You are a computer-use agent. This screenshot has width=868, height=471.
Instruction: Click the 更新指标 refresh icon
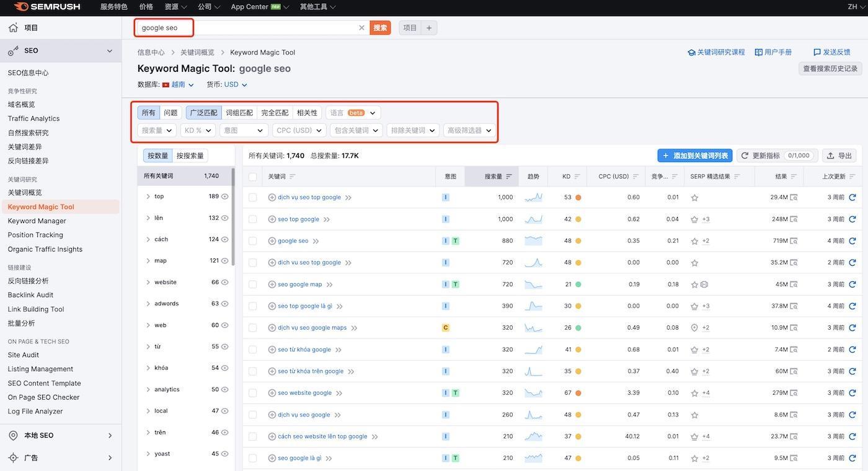[x=743, y=155]
